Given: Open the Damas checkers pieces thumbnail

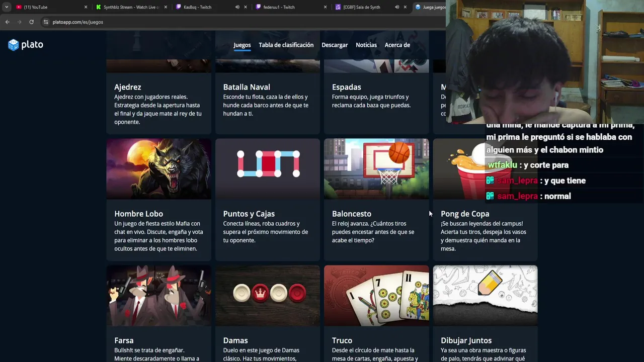Looking at the screenshot, I should (x=268, y=296).
